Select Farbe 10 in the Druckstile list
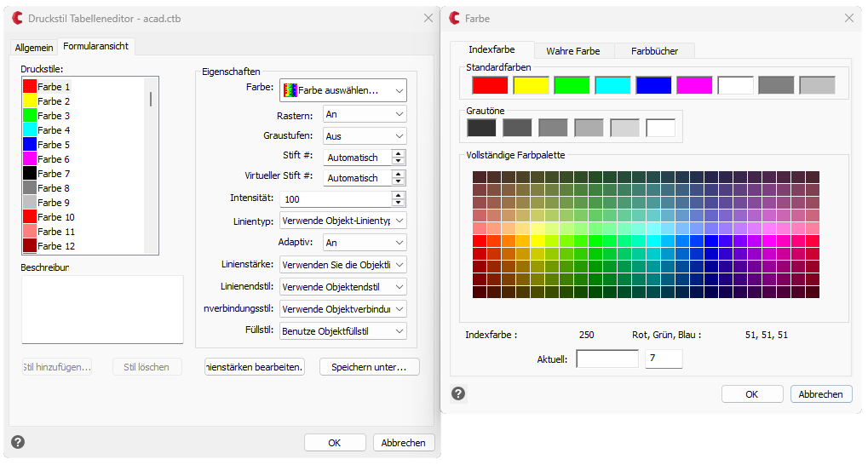Viewport: 868px width, 465px height. tap(55, 217)
